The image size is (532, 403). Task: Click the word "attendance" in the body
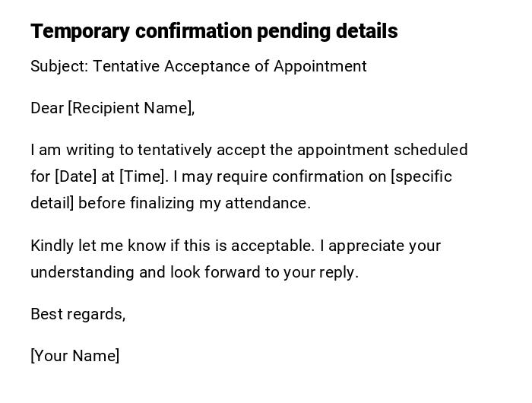[266, 203]
